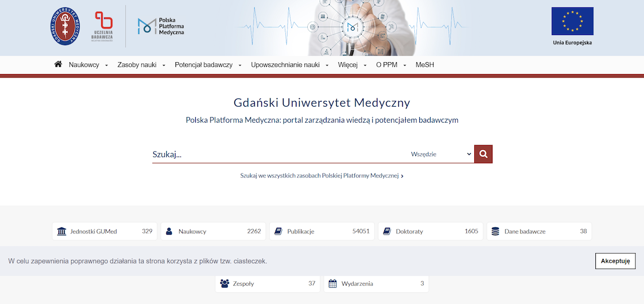Open the Zespoły 37 card
644x304 pixels.
pos(267,284)
